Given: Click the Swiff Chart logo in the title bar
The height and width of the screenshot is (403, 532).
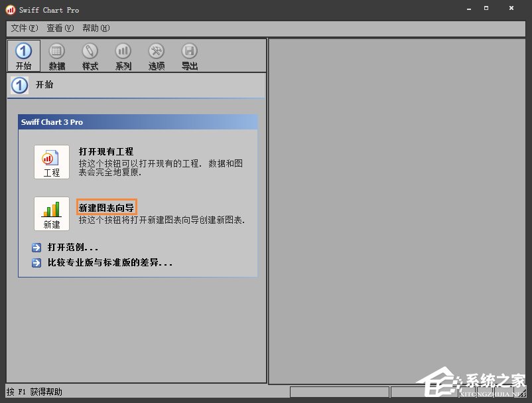Looking at the screenshot, I should pyautogui.click(x=9, y=9).
